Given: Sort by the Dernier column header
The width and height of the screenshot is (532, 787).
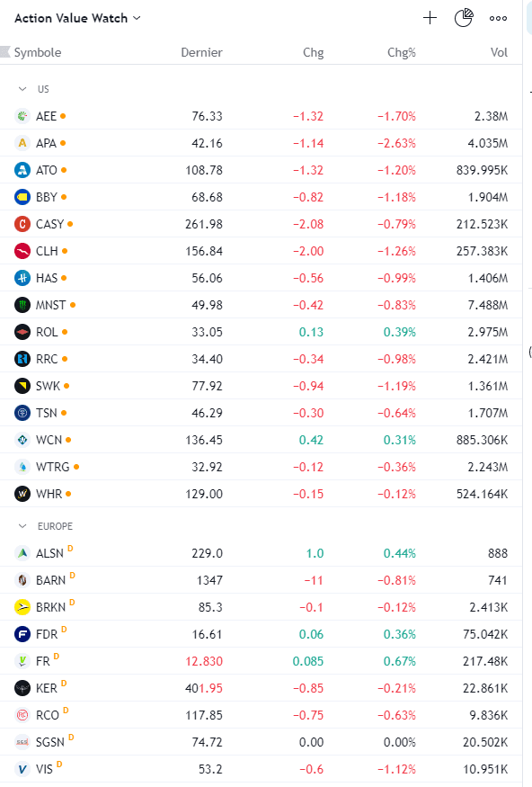Looking at the screenshot, I should pos(201,52).
